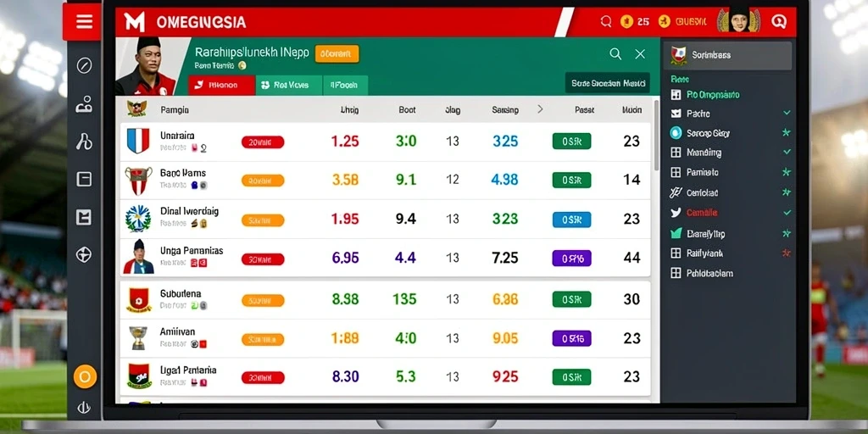
Task: Select the red Rikenoe tab
Action: pos(222,86)
